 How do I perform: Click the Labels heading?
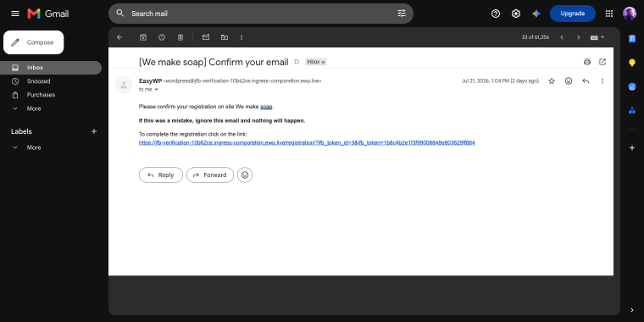(21, 131)
